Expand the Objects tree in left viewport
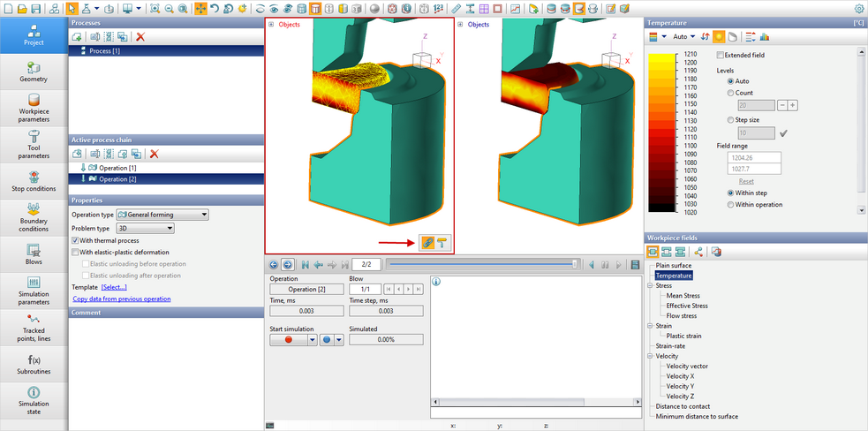This screenshot has height=431, width=868. click(x=271, y=25)
